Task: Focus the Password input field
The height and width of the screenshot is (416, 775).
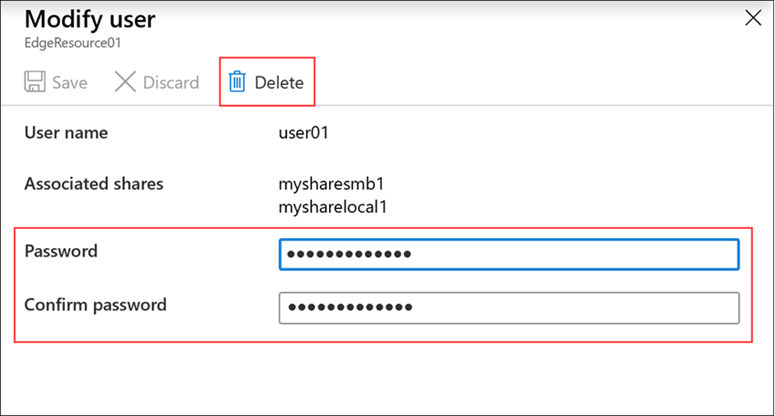Action: 509,254
